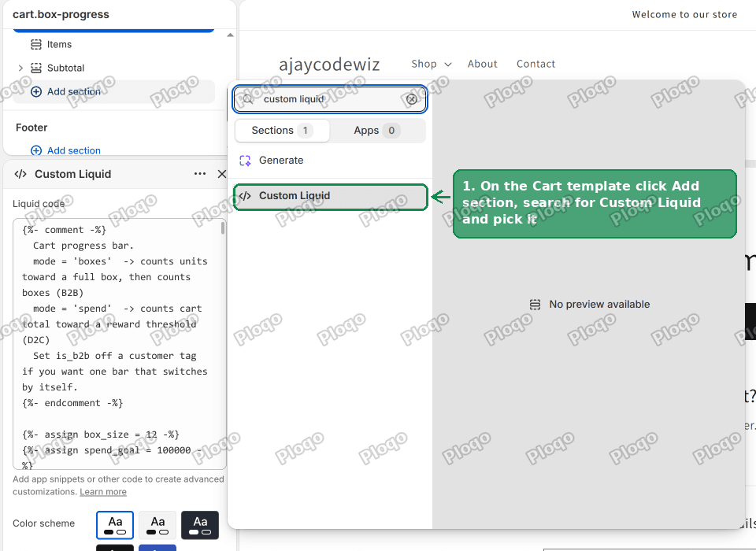This screenshot has width=756, height=551.
Task: Open the Learn more link
Action: [x=103, y=492]
